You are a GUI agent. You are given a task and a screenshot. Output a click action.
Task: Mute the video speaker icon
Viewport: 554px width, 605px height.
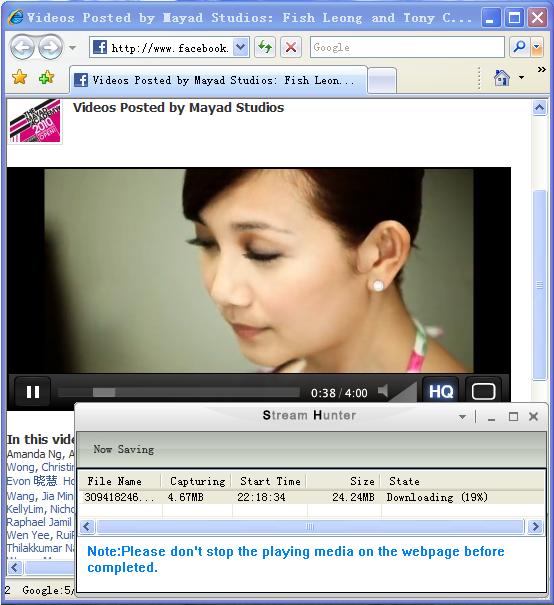click(x=383, y=391)
